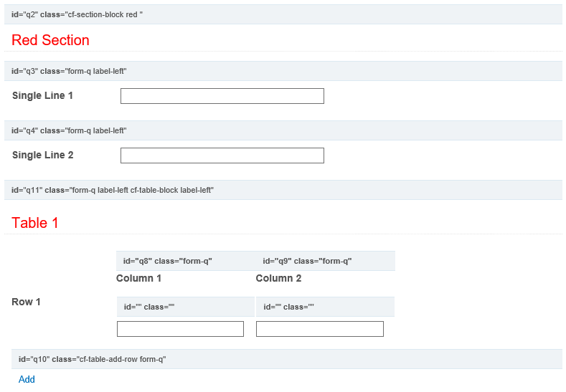Click the q4 form-q info bar

coord(283,130)
